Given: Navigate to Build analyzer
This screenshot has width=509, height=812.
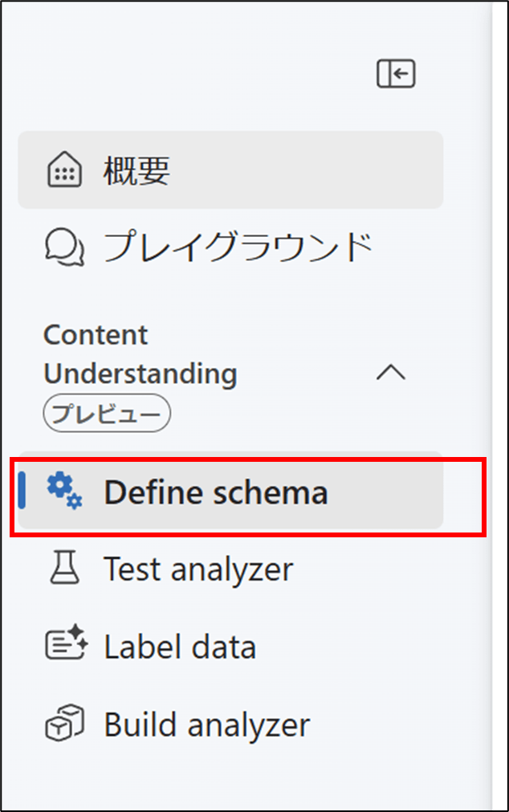Looking at the screenshot, I should pos(230,724).
